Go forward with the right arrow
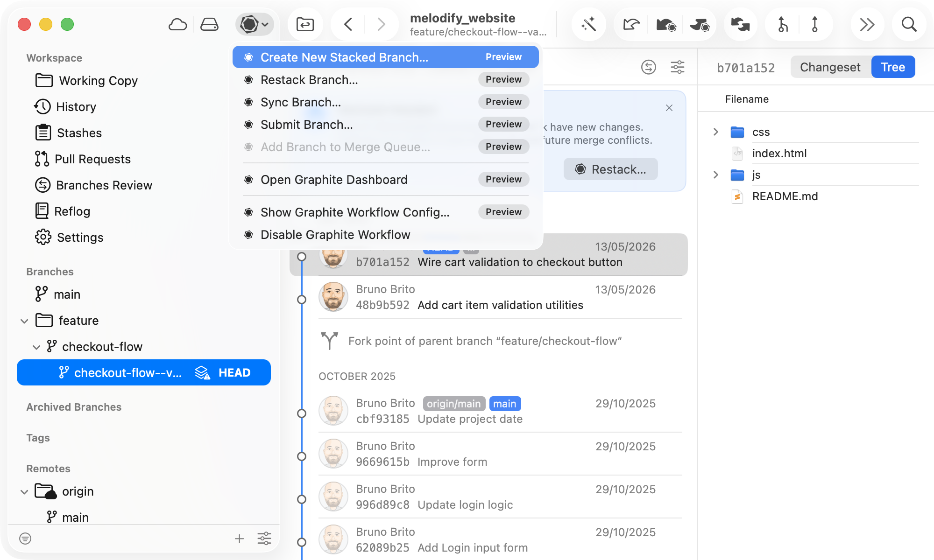The image size is (934, 560). (x=381, y=24)
